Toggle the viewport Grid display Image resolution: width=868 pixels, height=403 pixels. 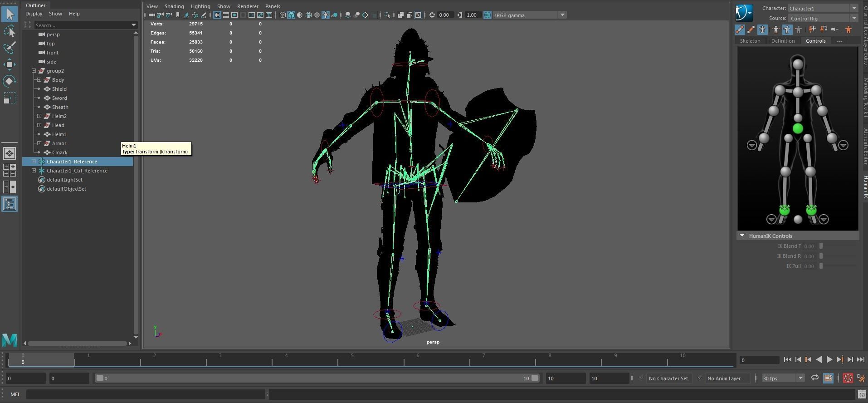coord(217,15)
